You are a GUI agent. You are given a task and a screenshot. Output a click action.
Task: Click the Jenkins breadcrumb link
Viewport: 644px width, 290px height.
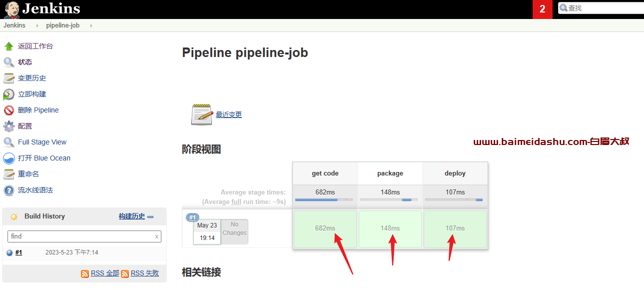point(14,25)
